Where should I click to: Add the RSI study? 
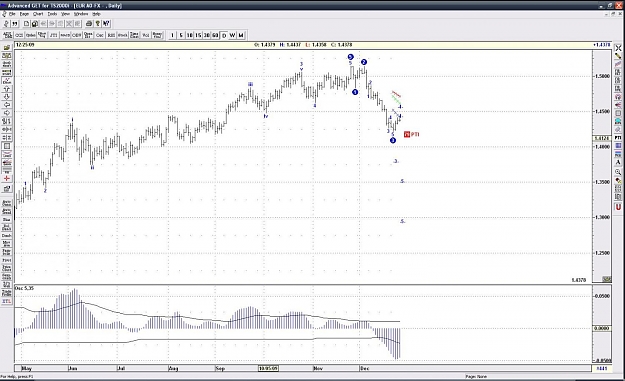[x=111, y=35]
